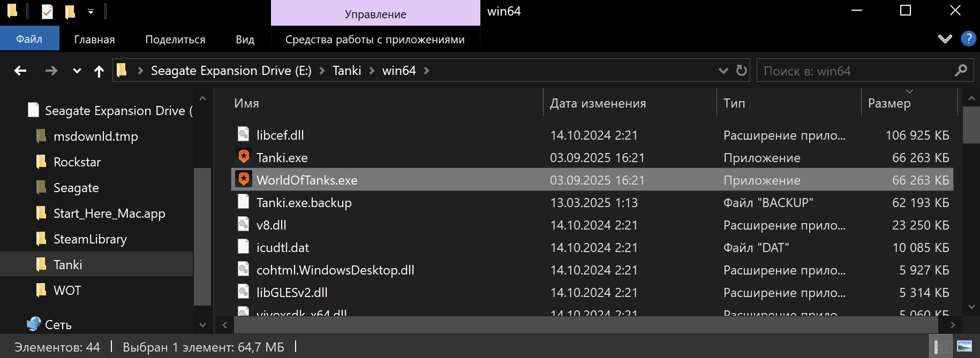Click the Tanki.exe application icon
980x358 pixels.
point(244,157)
